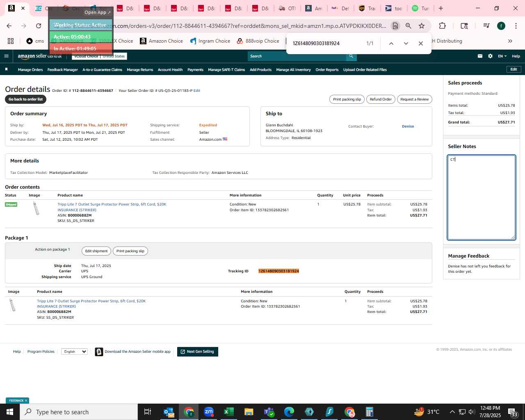Click Edit shipment button

tap(96, 251)
